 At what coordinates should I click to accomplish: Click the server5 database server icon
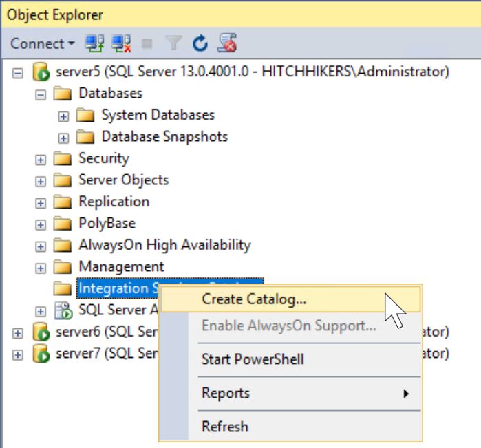coord(41,72)
